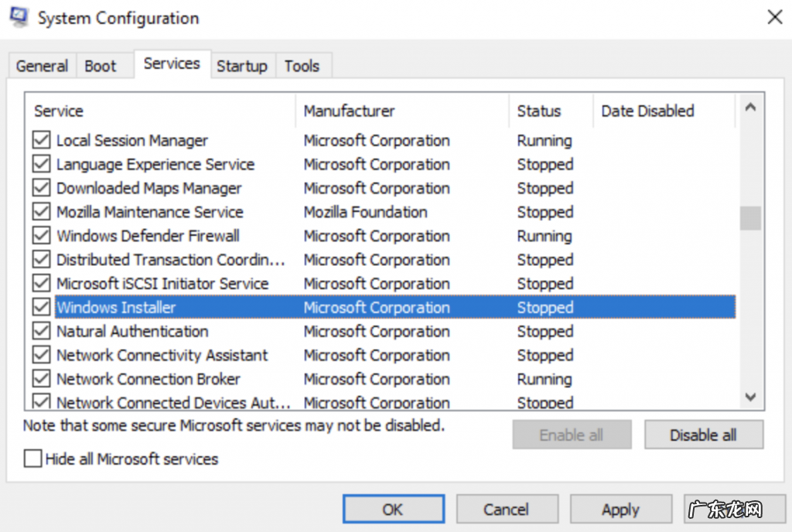Disable the Mozilla Maintenance Service checkbox
792x532 pixels.
point(41,212)
